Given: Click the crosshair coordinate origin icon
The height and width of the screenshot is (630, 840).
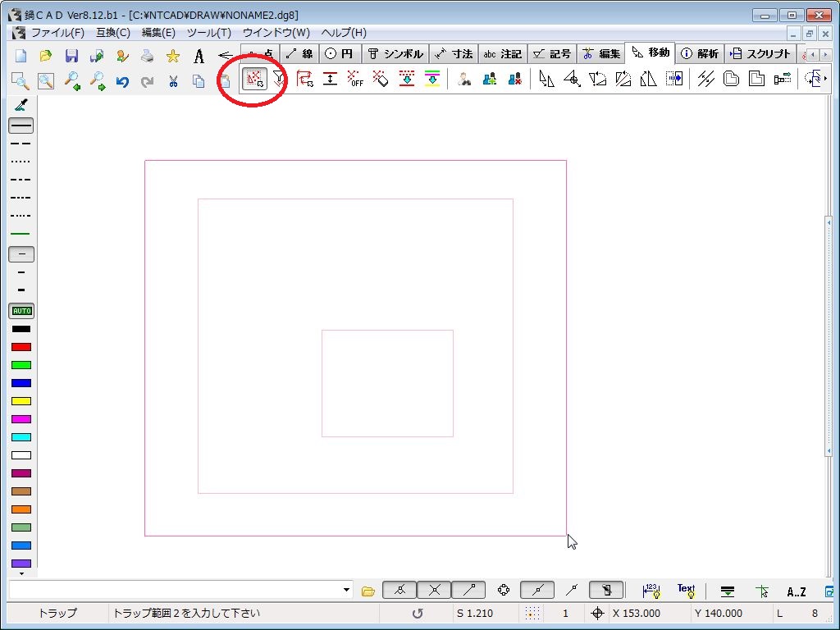Looking at the screenshot, I should [597, 614].
